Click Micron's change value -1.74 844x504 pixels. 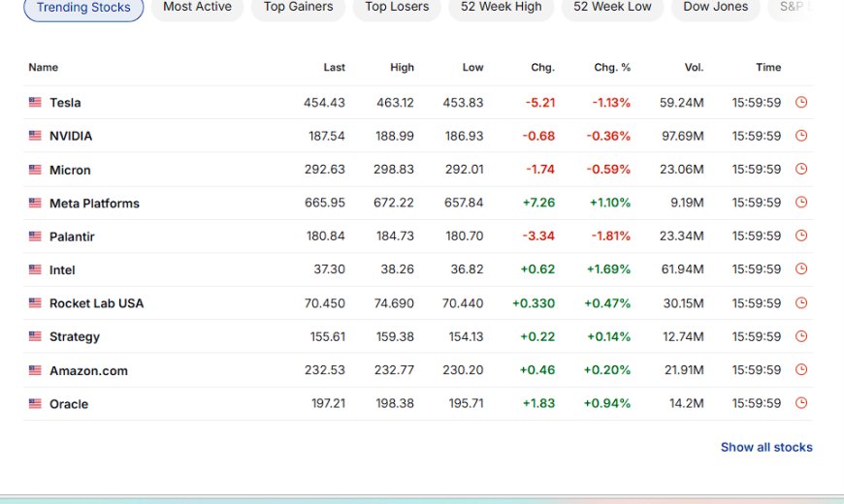coord(540,169)
